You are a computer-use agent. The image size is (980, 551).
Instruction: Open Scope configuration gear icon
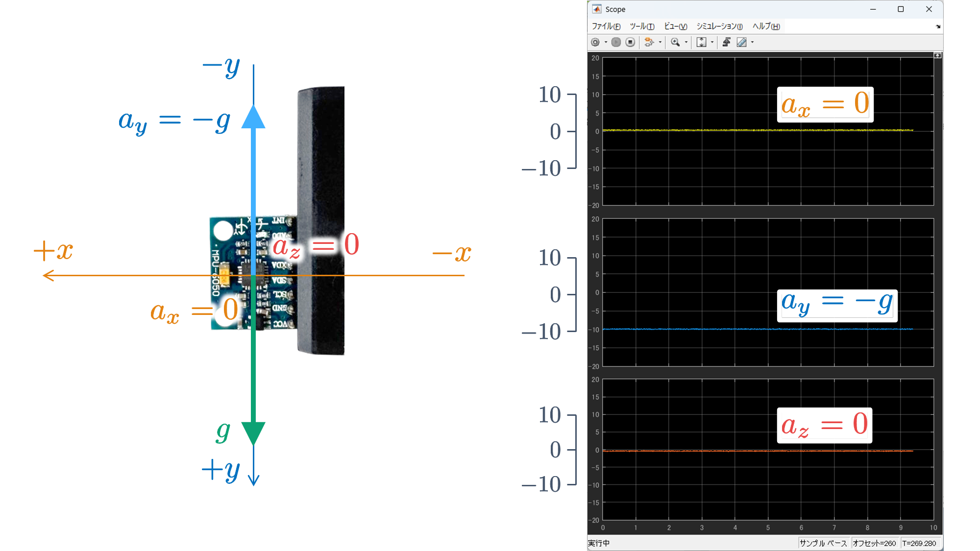click(x=595, y=42)
